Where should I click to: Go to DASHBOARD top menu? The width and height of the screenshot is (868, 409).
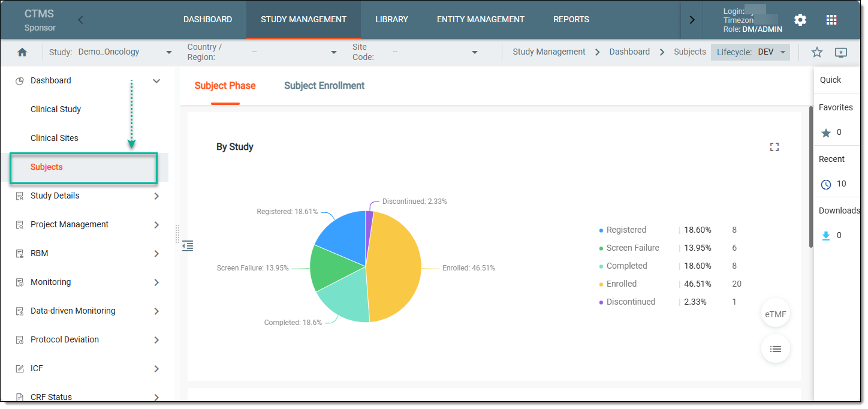[207, 20]
